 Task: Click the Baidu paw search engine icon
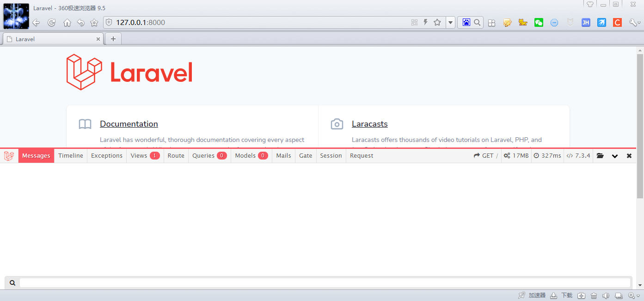click(x=466, y=22)
